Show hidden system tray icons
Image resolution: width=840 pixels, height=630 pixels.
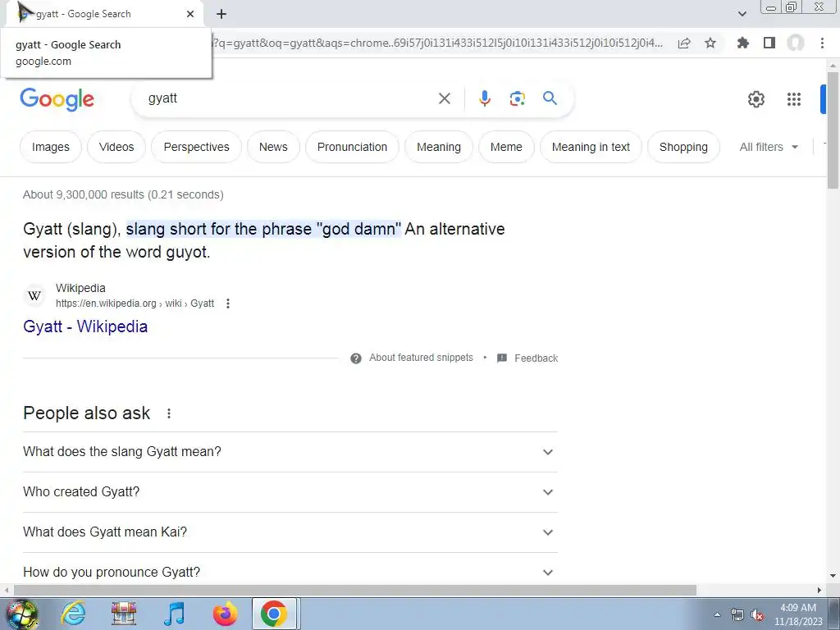[x=717, y=614]
